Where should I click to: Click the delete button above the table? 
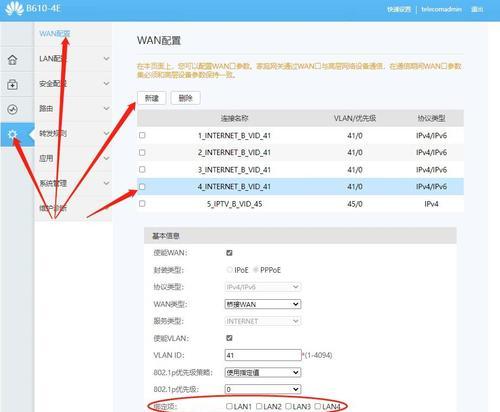click(186, 98)
